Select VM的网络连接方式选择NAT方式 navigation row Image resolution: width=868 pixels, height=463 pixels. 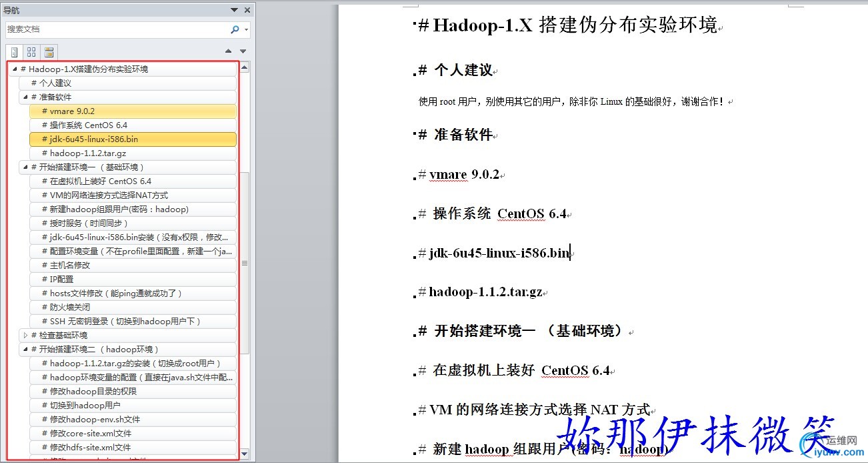pos(133,195)
